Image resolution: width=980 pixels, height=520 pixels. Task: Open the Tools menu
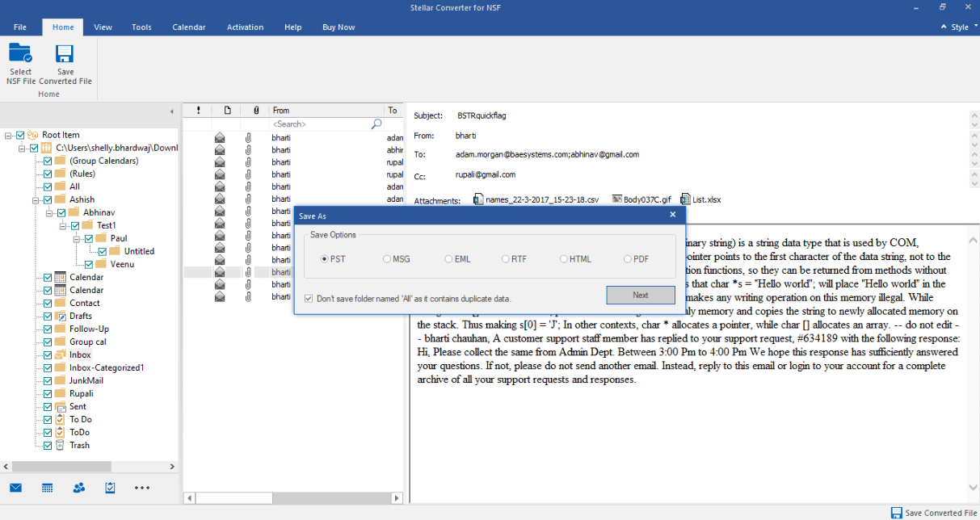tap(141, 27)
